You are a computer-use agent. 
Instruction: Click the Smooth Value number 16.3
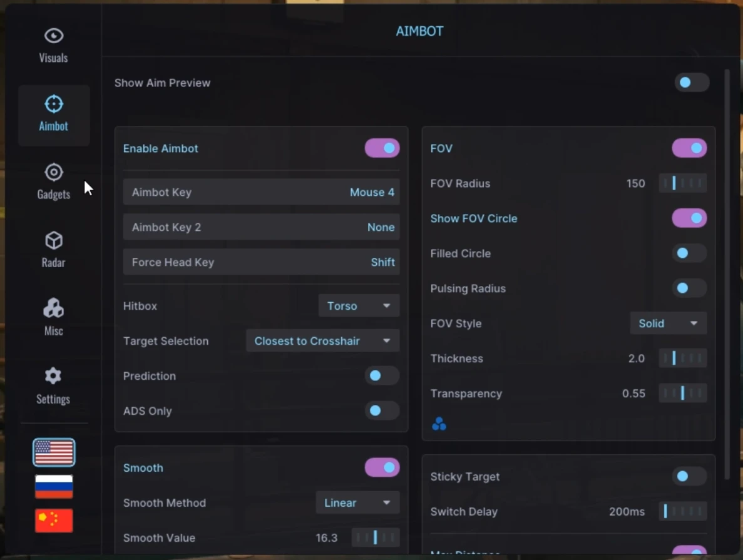coord(327,537)
